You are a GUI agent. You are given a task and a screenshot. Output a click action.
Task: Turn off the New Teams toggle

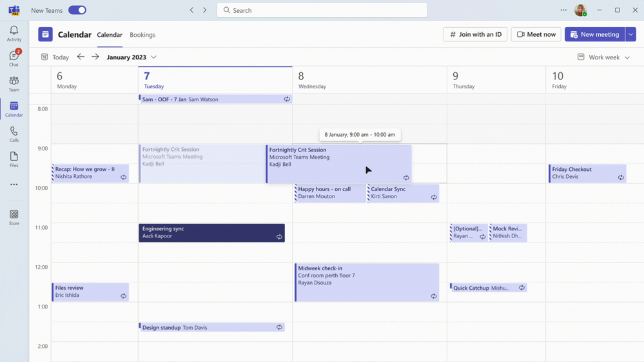77,10
